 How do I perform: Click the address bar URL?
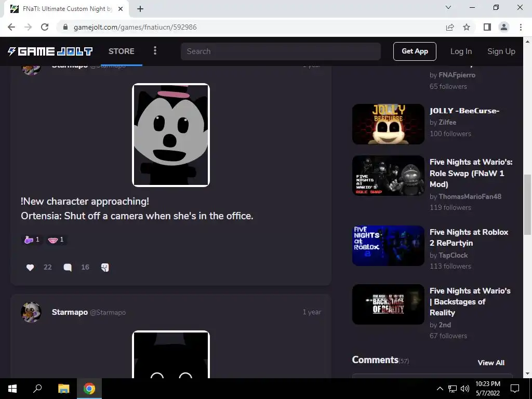(135, 27)
